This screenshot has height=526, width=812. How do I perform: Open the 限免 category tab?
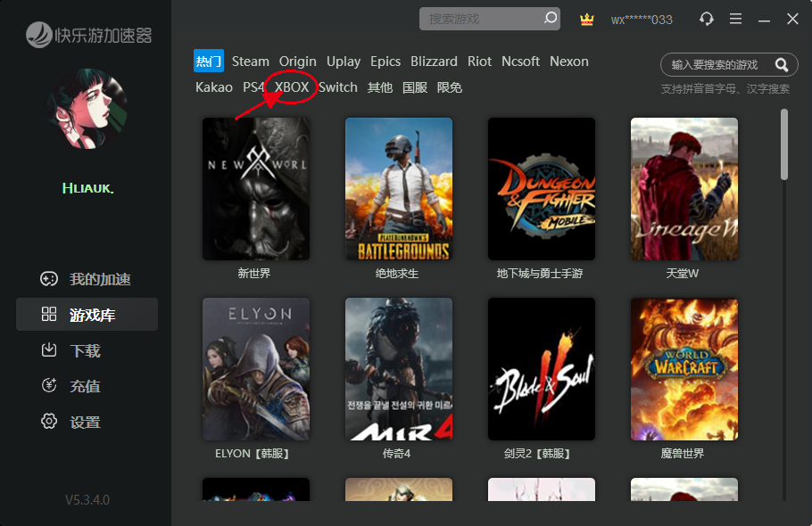pyautogui.click(x=450, y=86)
